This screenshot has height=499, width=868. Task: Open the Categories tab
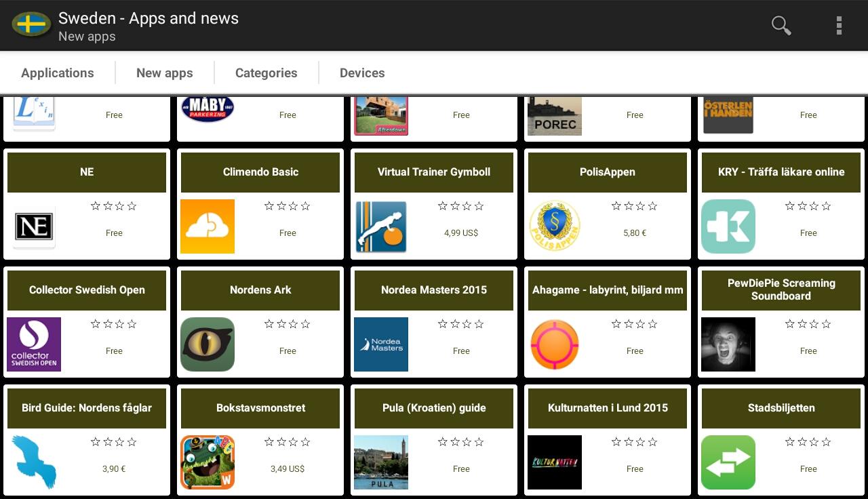[x=267, y=73]
